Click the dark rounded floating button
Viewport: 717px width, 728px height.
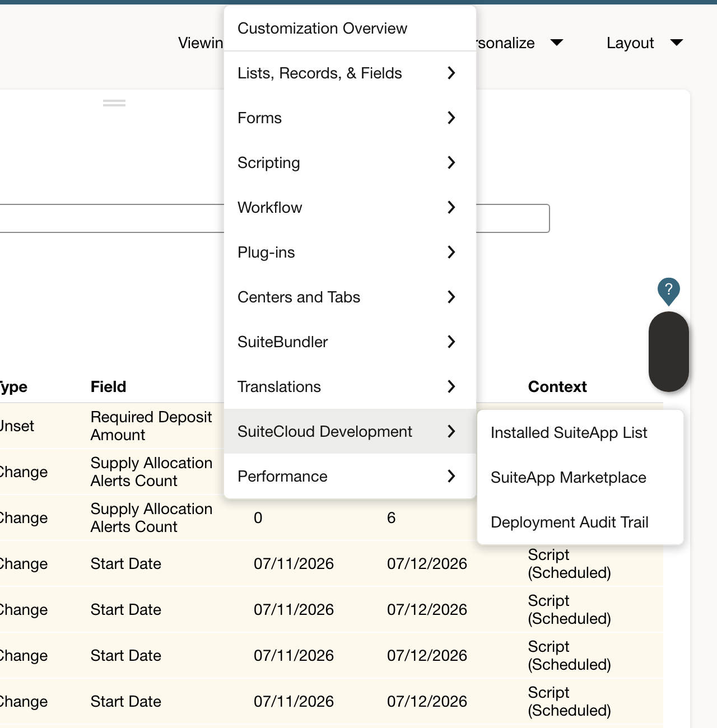[x=668, y=352]
